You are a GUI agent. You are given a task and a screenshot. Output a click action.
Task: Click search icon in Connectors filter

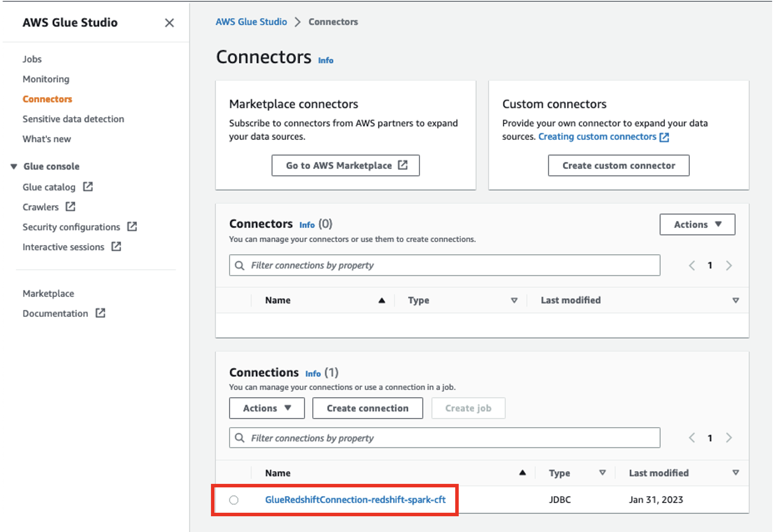(240, 266)
